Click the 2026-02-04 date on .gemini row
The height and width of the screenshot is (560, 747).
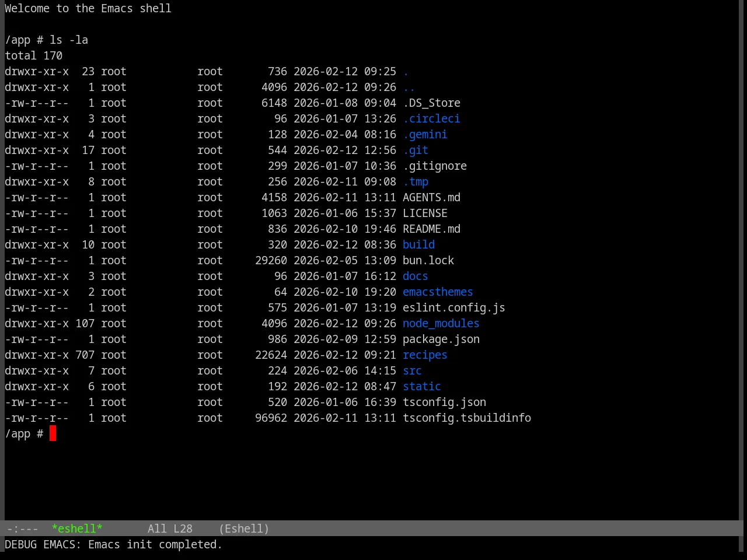(x=326, y=134)
